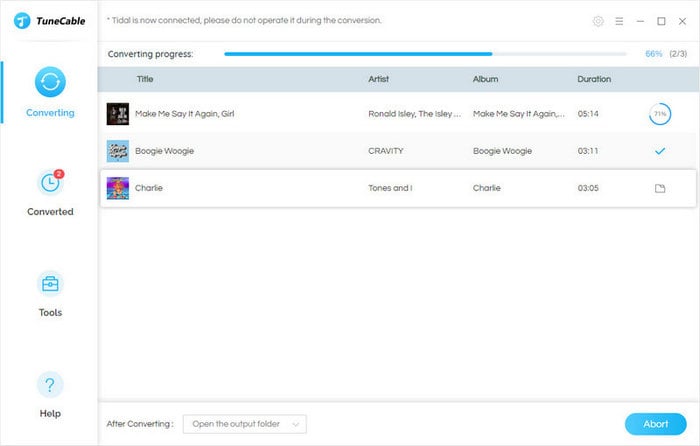This screenshot has height=446, width=700.
Task: Select the Tools label in sidebar
Action: click(x=50, y=313)
